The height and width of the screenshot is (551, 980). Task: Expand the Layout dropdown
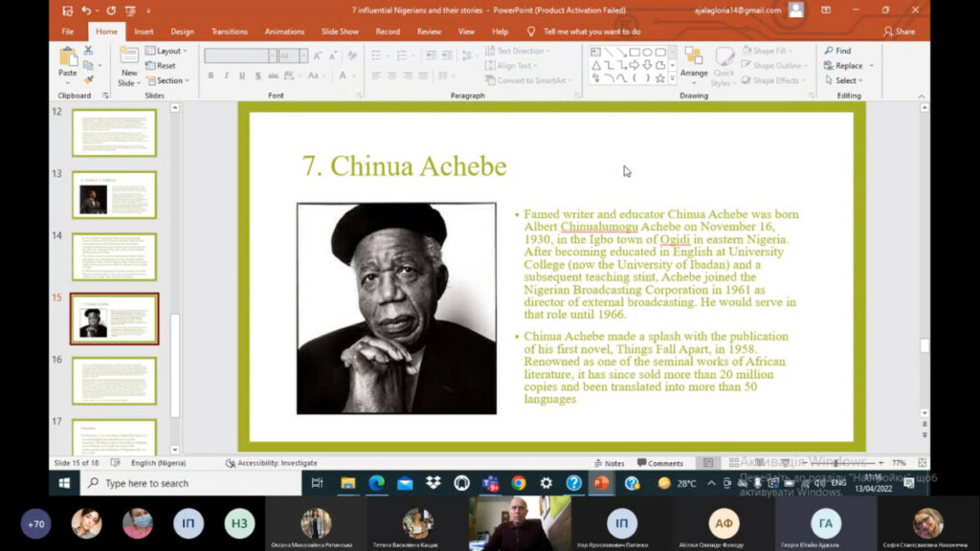point(167,51)
